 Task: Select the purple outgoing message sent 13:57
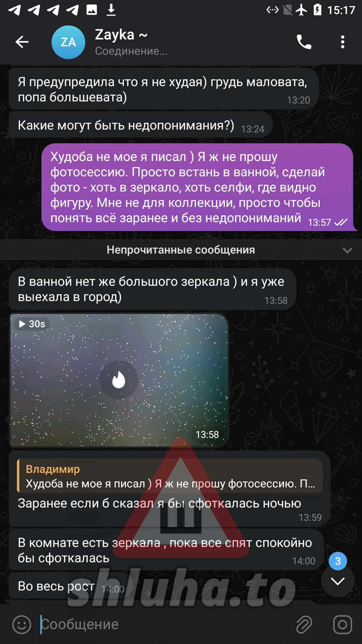(x=197, y=187)
